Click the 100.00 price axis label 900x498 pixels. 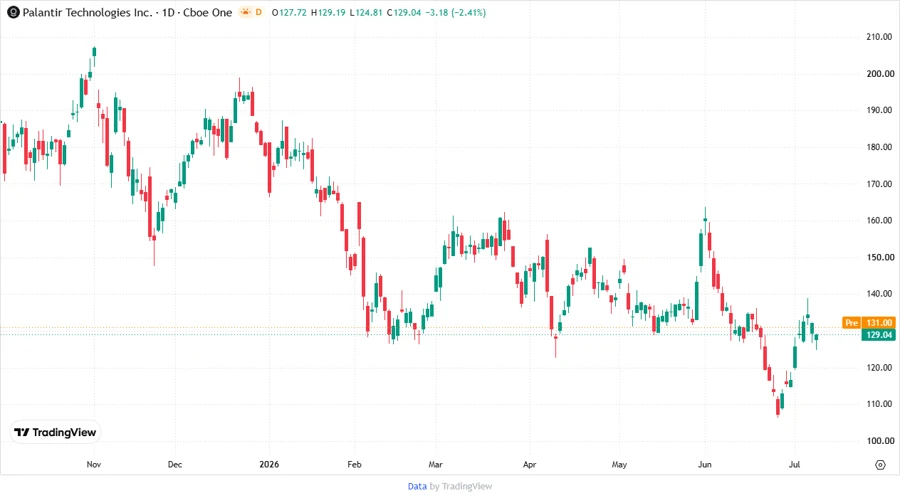880,441
